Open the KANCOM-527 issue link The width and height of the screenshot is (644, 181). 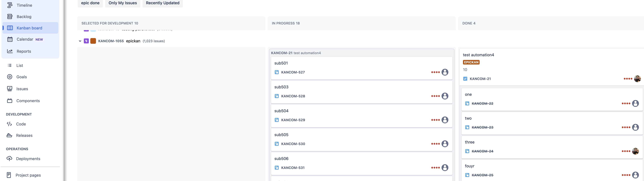293,72
